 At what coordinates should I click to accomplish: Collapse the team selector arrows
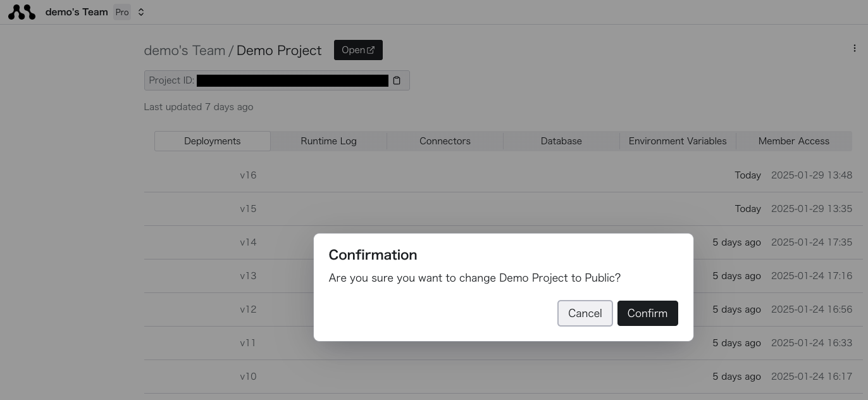[140, 11]
